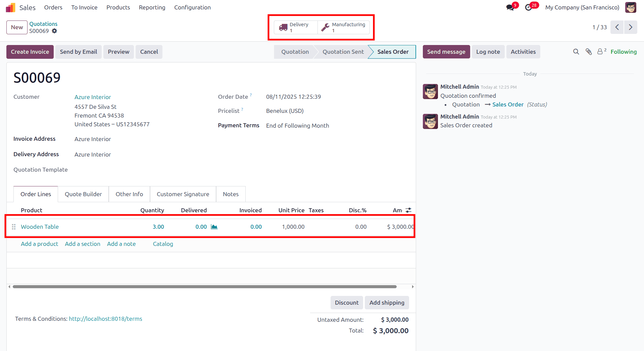This screenshot has width=644, height=351.
Task: Cancel the sales order
Action: pos(149,52)
